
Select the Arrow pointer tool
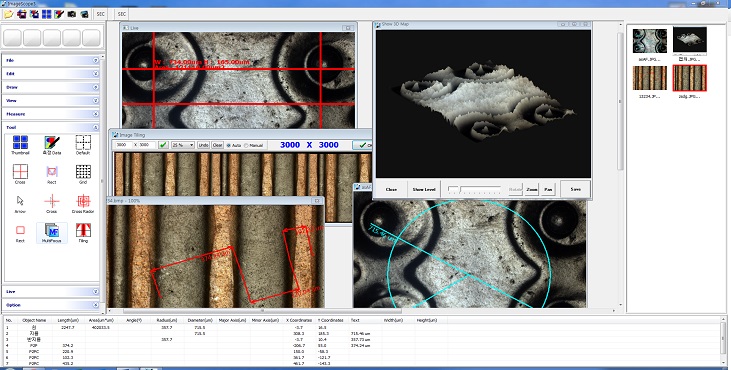click(20, 204)
